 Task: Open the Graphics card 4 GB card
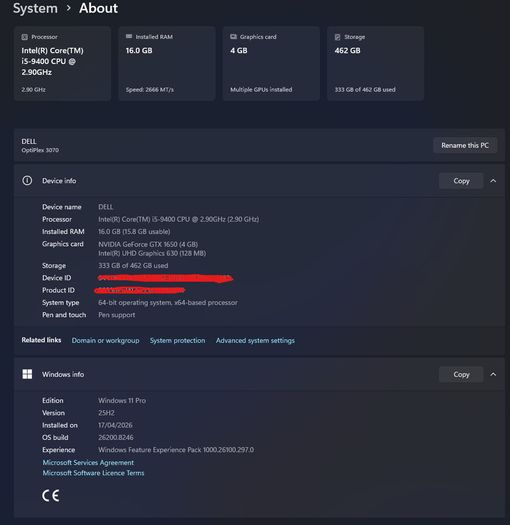[x=271, y=63]
